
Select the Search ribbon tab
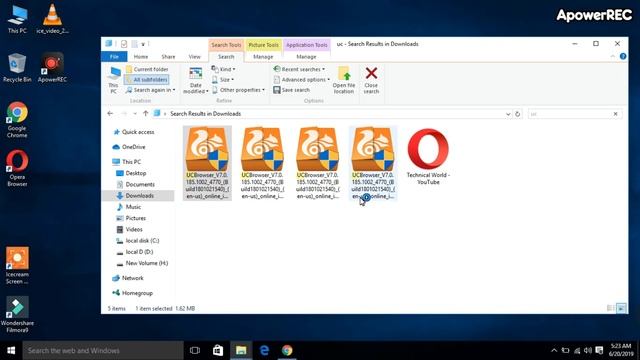pos(226,57)
